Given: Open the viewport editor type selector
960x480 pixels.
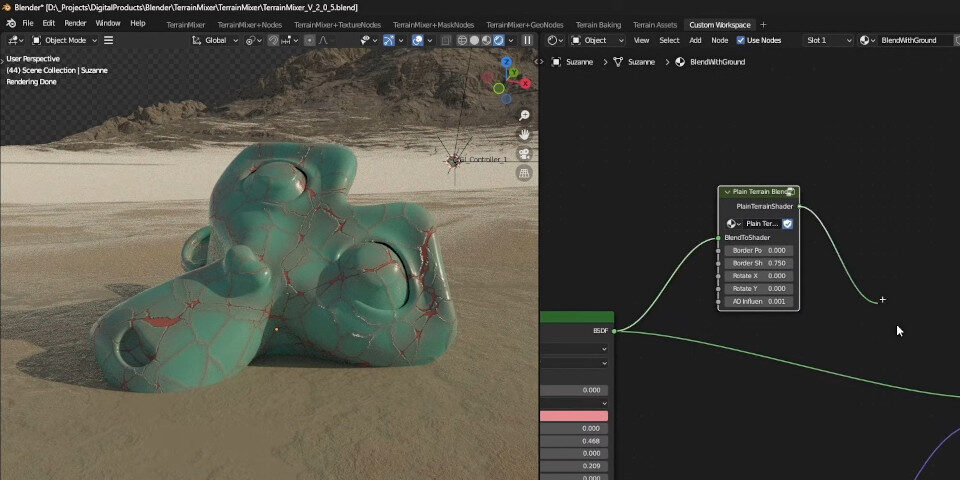Looking at the screenshot, I should pos(15,40).
